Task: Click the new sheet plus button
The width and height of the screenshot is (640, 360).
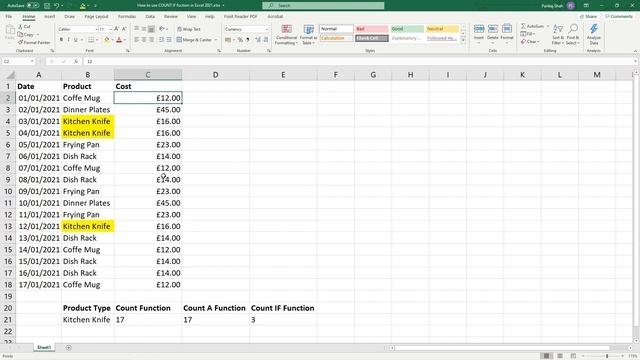Action: 69,348
